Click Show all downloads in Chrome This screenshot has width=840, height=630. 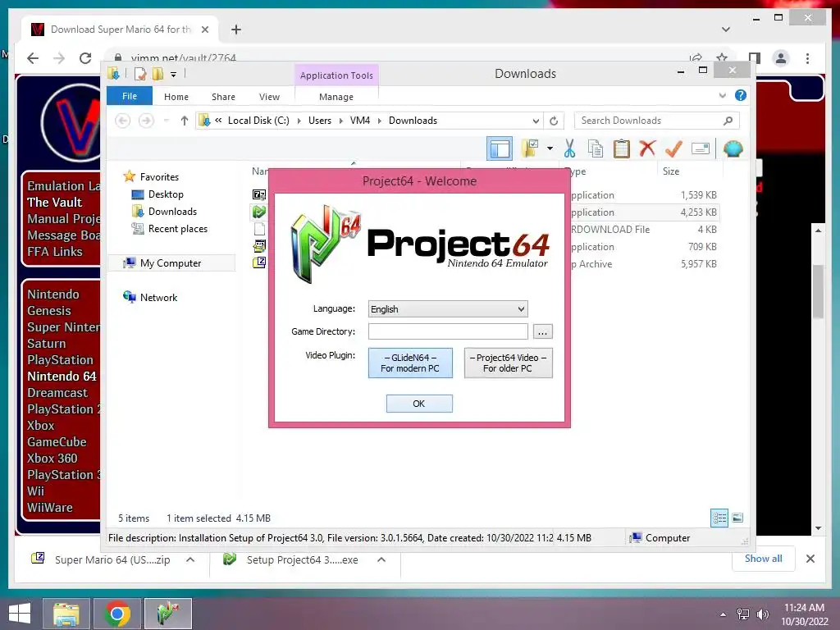pos(764,558)
